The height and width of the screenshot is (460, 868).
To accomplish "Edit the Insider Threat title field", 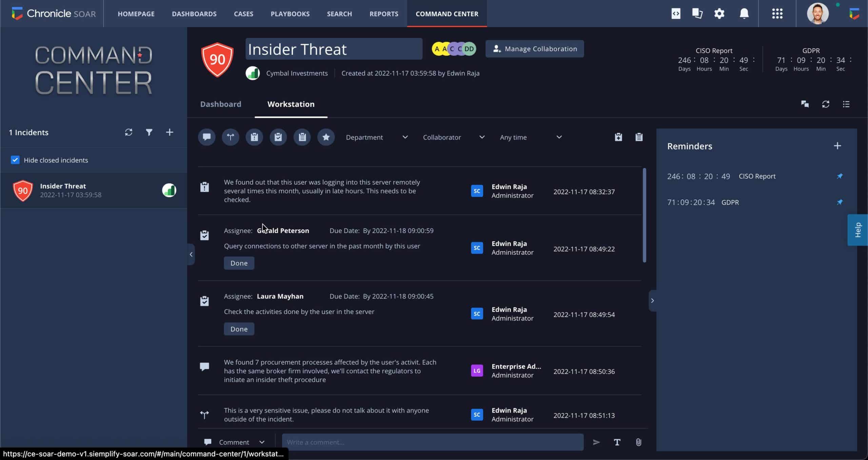I will pyautogui.click(x=334, y=49).
